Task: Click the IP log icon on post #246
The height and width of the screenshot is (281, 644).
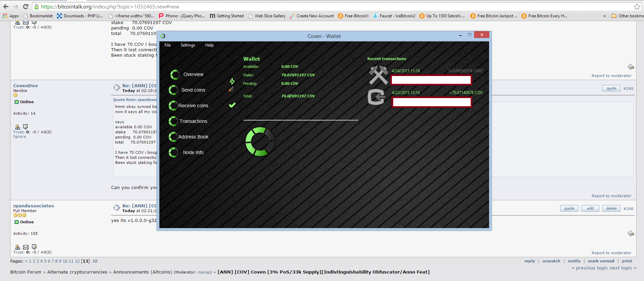Action: pos(631,233)
